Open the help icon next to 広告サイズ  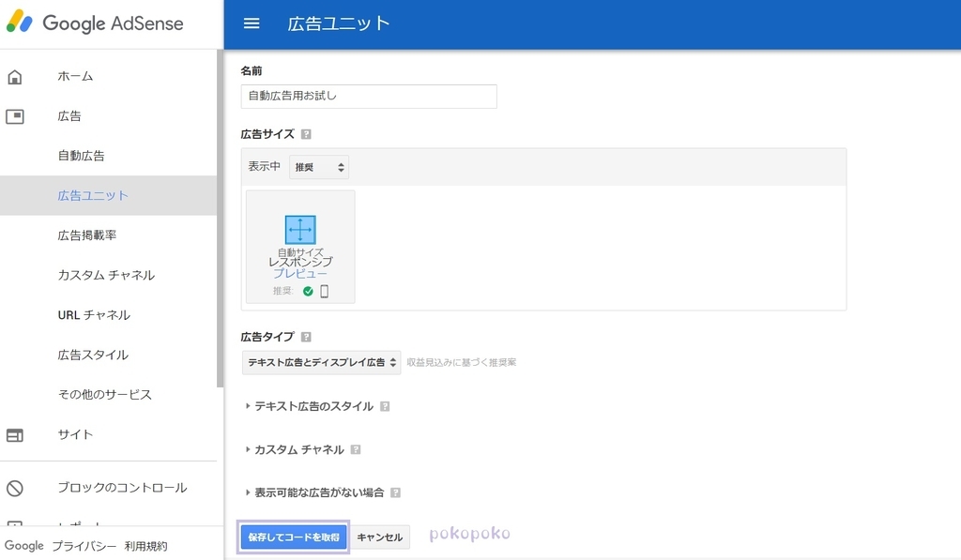(x=308, y=133)
